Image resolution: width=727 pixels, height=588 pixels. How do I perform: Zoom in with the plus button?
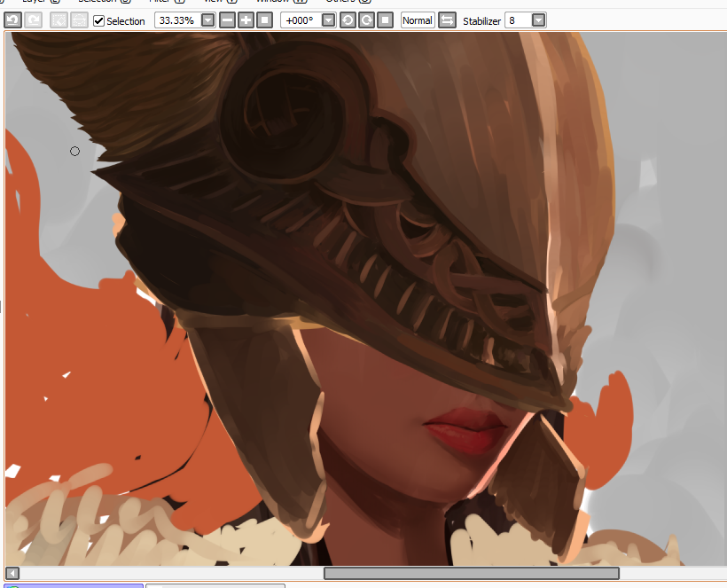[246, 20]
